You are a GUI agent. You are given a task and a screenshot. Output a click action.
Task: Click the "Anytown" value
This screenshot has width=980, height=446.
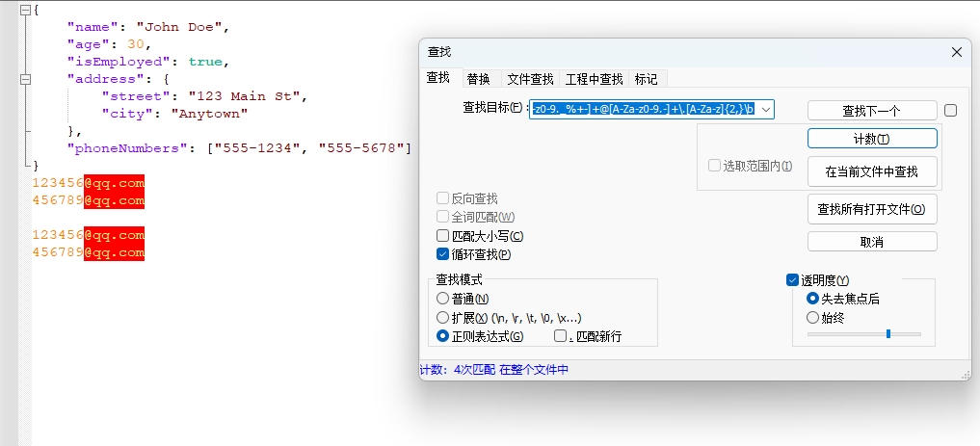click(210, 114)
